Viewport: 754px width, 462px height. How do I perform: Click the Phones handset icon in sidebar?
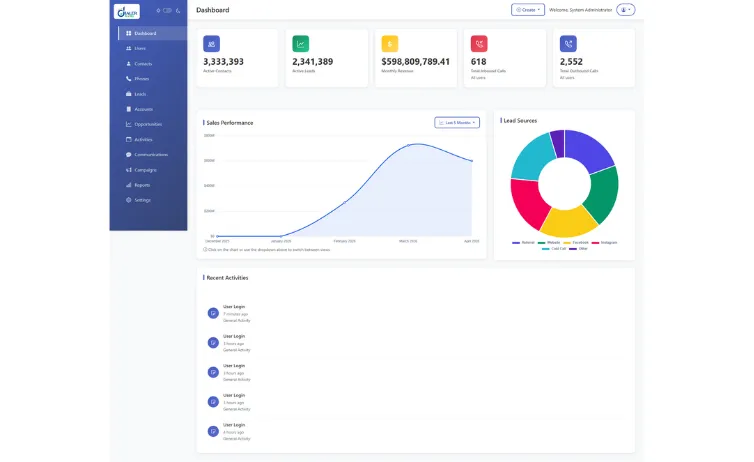coord(128,79)
